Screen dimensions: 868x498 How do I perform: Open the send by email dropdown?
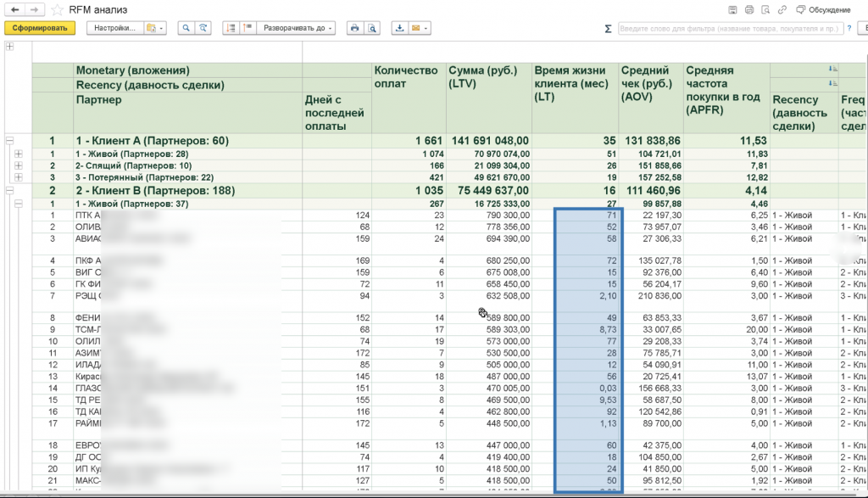pos(419,28)
